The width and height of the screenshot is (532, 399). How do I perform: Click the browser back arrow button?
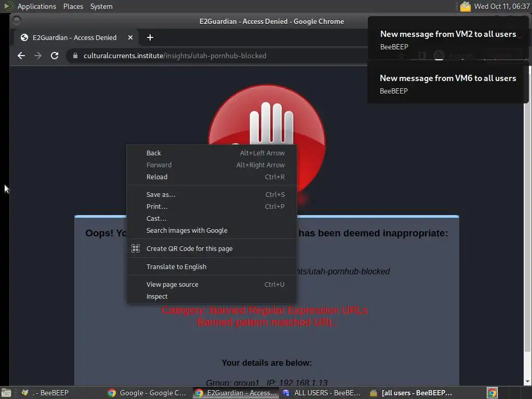coord(21,56)
